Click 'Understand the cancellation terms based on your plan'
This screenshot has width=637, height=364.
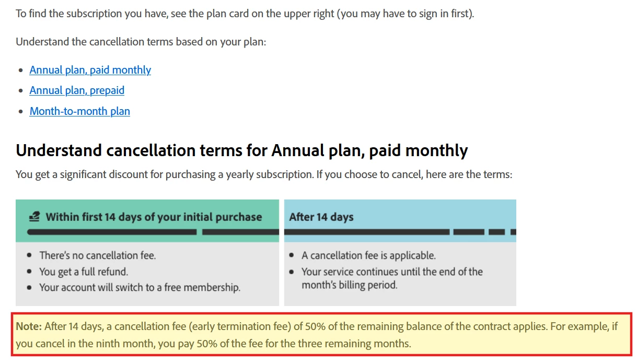click(x=141, y=41)
